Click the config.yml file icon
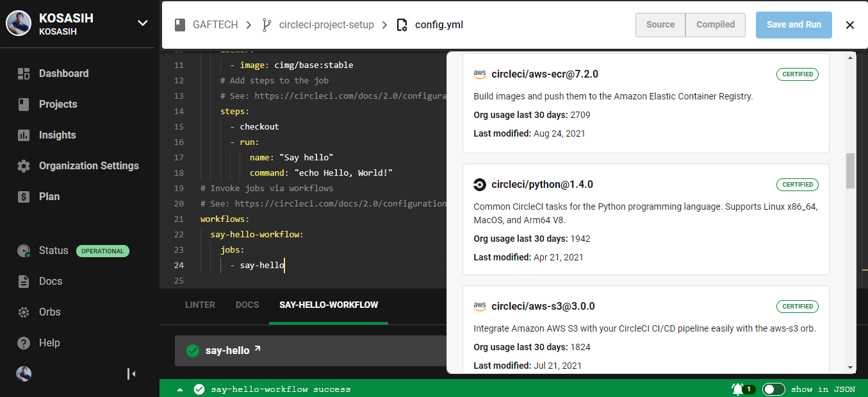Screen dimensions: 868x397 pos(402,25)
